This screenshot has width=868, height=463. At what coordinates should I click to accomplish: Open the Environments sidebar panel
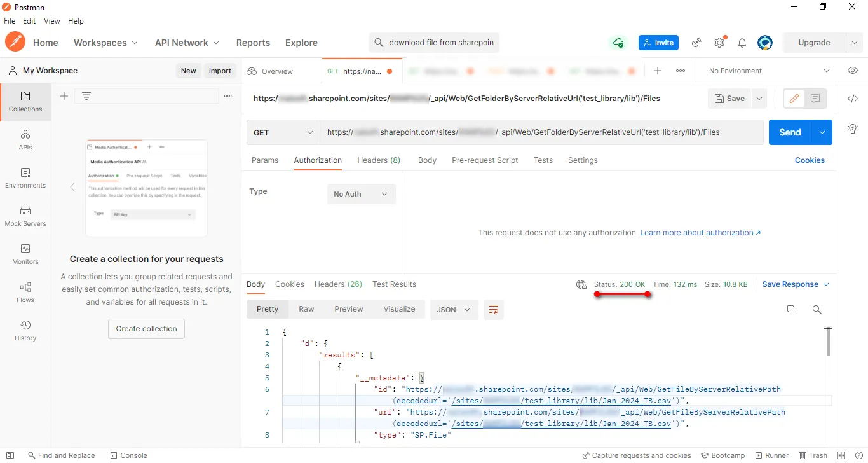pyautogui.click(x=25, y=178)
